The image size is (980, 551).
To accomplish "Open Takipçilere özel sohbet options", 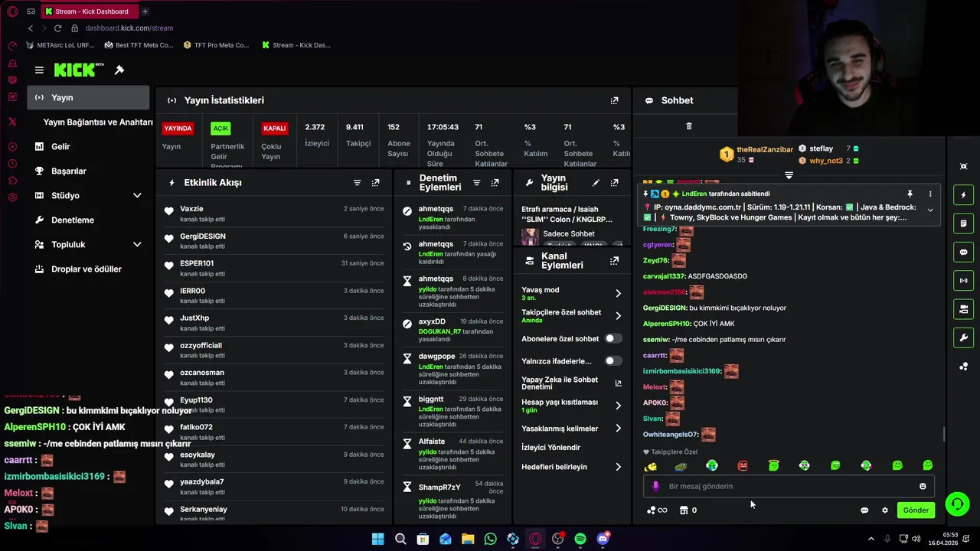I will (x=618, y=315).
